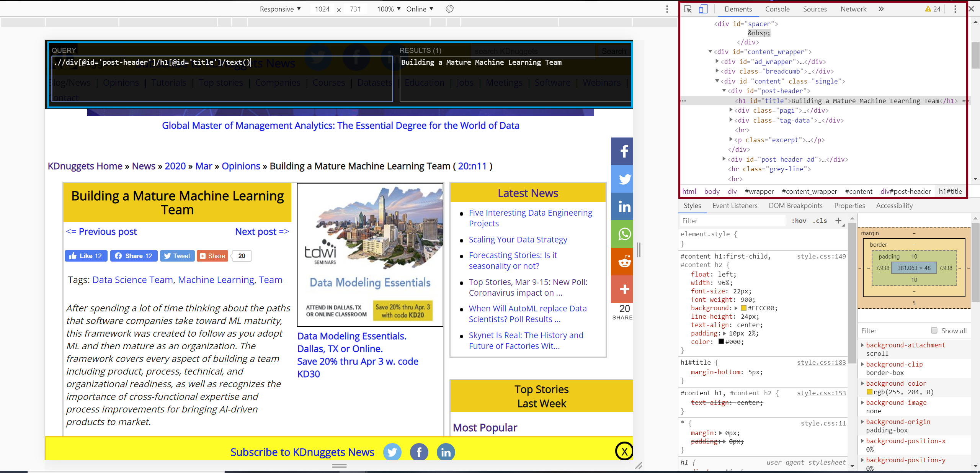Viewport: 980px width, 473px height.
Task: Open Scaling Your Data Strategy link
Action: click(518, 240)
